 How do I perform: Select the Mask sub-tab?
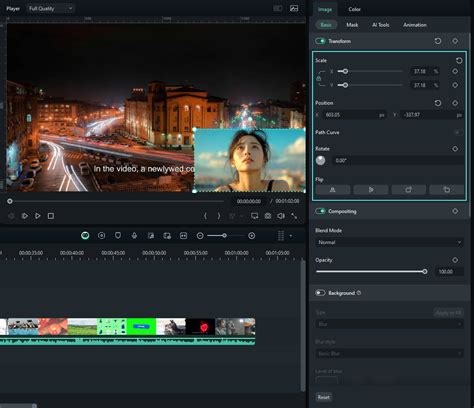pyautogui.click(x=352, y=25)
